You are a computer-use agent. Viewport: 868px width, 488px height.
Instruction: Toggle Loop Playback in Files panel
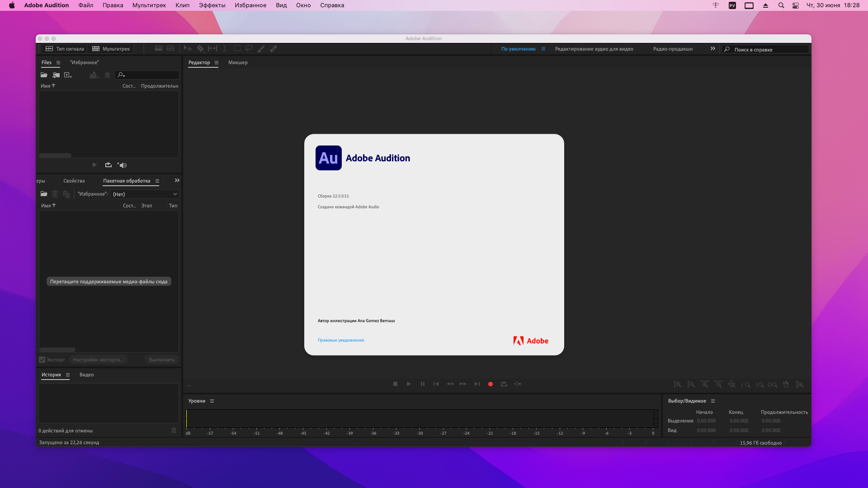108,165
